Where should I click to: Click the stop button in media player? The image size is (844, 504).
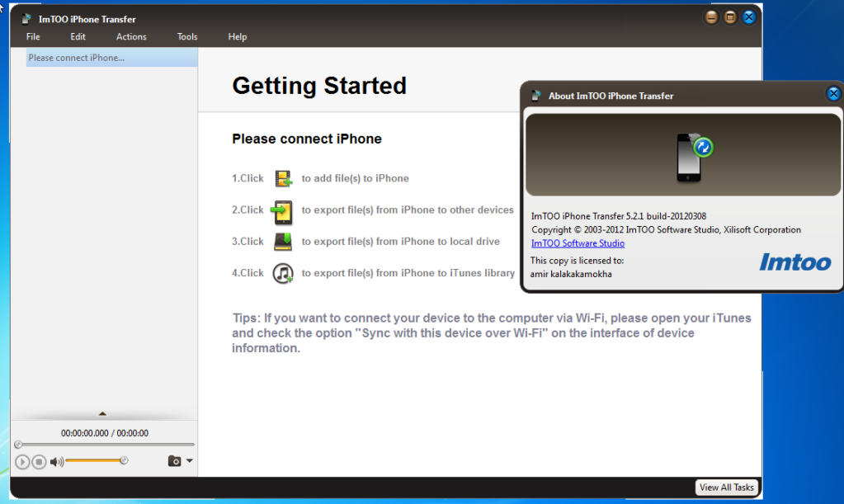coord(39,461)
